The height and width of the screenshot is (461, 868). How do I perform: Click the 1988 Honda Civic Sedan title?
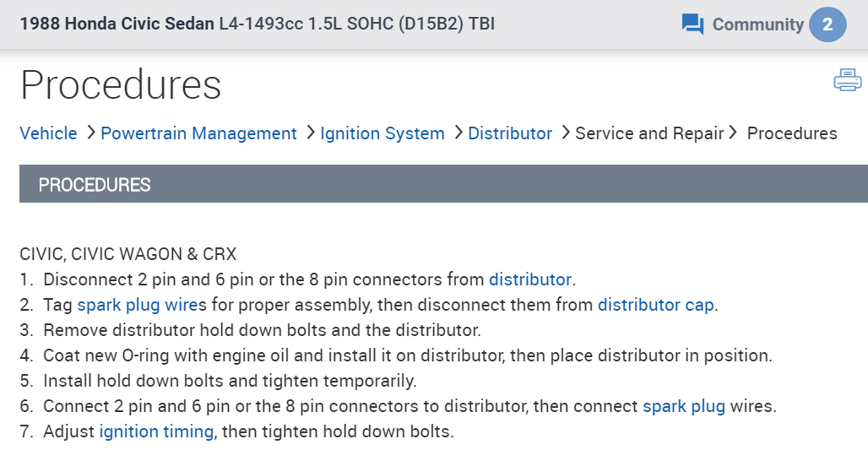pyautogui.click(x=117, y=24)
